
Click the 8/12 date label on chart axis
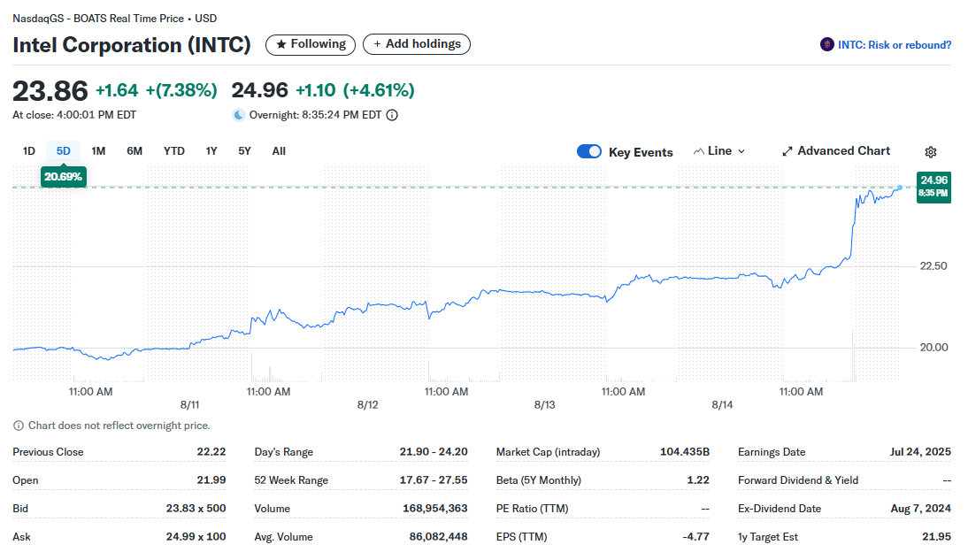coord(367,405)
